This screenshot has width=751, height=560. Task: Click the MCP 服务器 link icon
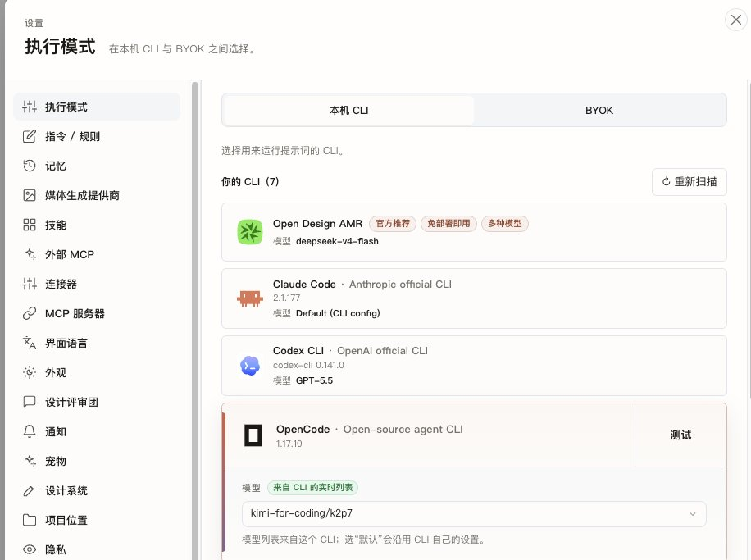click(x=30, y=313)
